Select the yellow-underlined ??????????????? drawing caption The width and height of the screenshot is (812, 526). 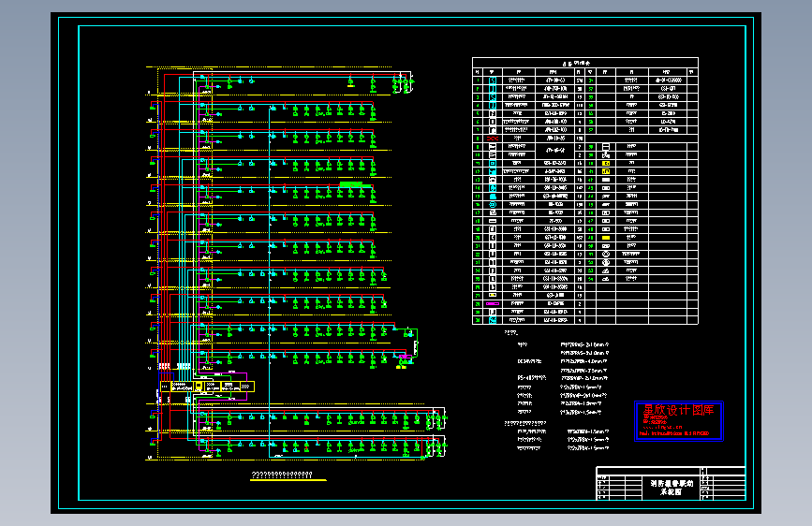[282, 475]
